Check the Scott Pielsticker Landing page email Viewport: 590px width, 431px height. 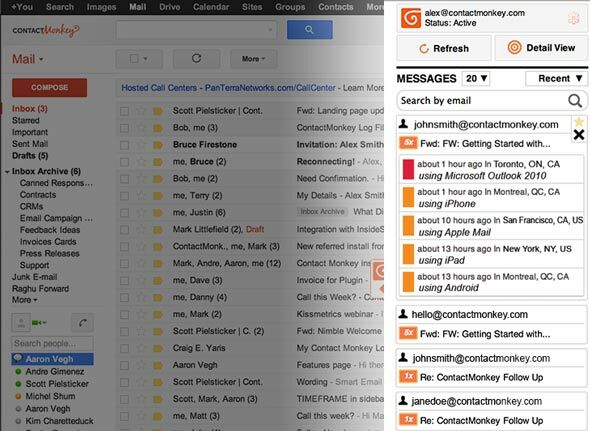tap(124, 111)
